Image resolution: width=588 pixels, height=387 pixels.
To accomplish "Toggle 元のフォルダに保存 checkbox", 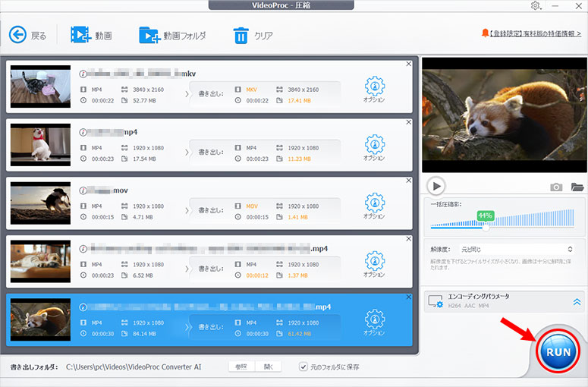I will click(303, 367).
